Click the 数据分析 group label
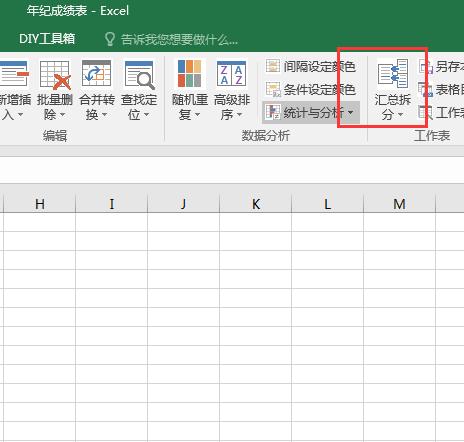 pos(266,135)
